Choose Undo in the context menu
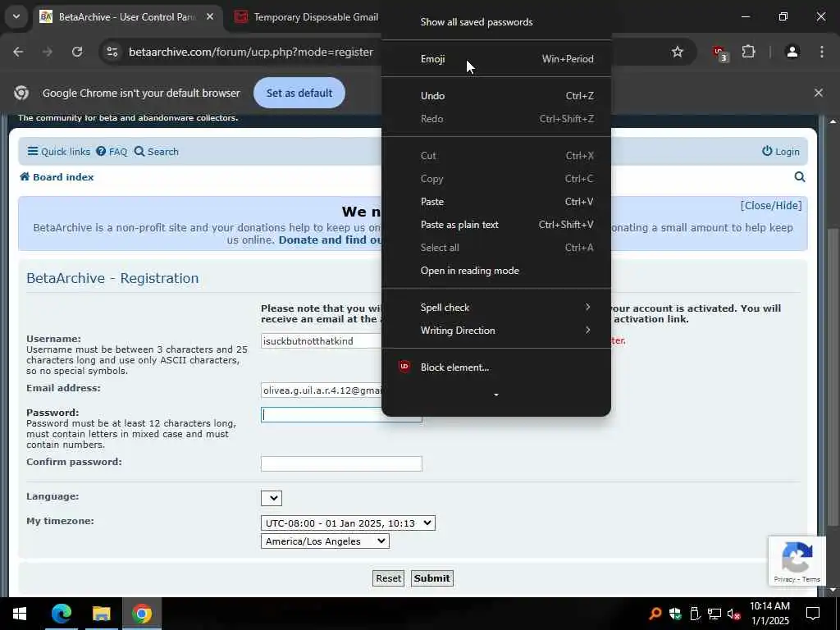The width and height of the screenshot is (840, 630). pyautogui.click(x=496, y=96)
